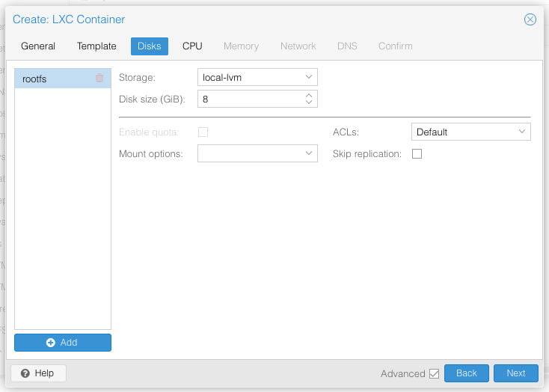Image resolution: width=549 pixels, height=392 pixels.
Task: Add a new mount point disk
Action: tap(63, 342)
